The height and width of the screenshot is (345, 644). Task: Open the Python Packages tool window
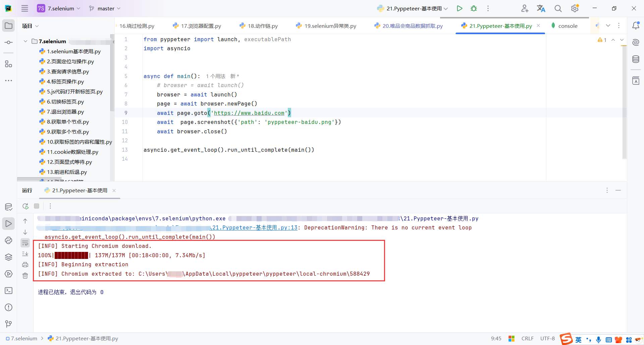(x=9, y=257)
